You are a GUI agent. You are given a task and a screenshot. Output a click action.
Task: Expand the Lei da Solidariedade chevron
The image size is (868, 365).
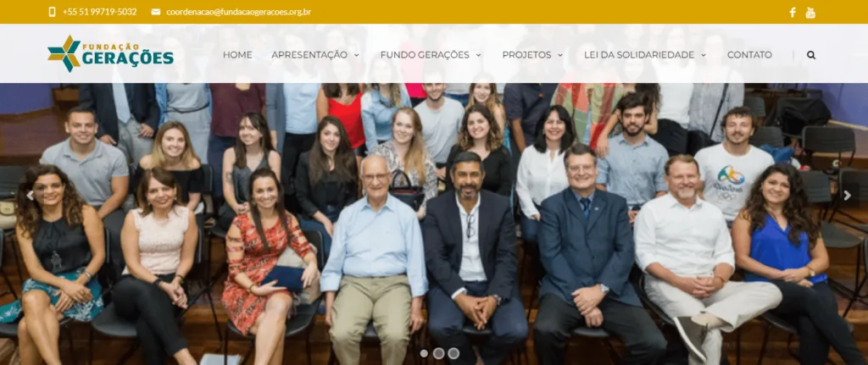(x=703, y=55)
